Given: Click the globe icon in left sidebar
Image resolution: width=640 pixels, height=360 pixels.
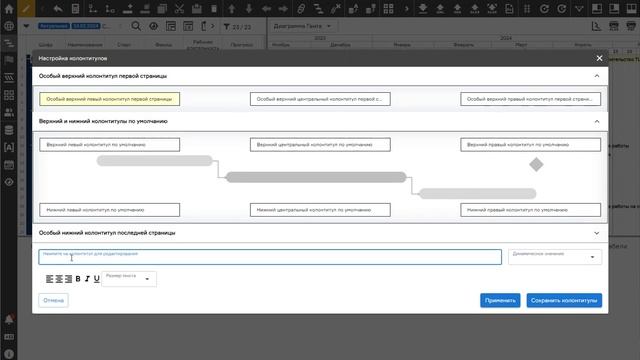Looking at the screenshot, I should (x=9, y=26).
